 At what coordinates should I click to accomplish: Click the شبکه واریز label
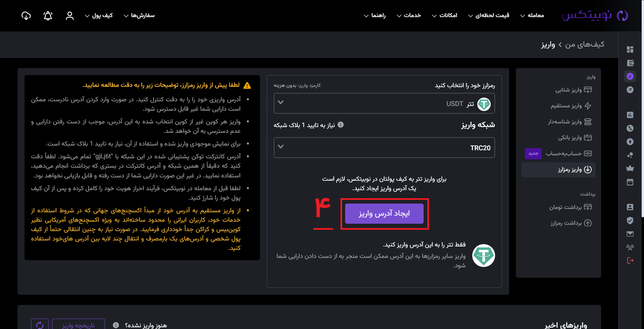click(478, 125)
